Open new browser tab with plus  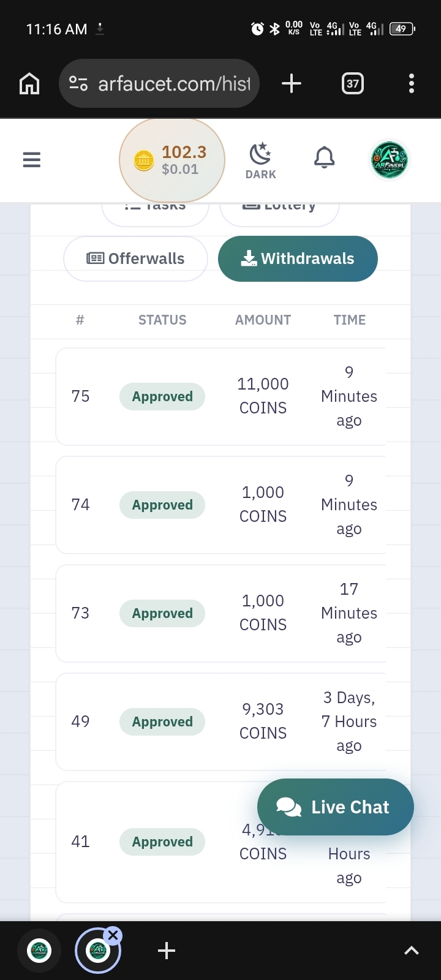(292, 83)
